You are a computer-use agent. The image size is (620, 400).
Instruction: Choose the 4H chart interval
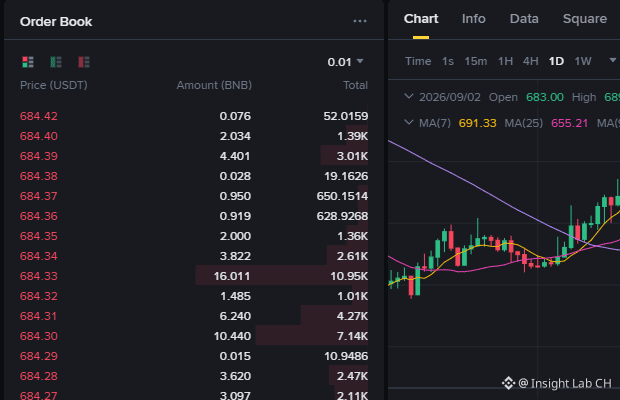pyautogui.click(x=531, y=61)
